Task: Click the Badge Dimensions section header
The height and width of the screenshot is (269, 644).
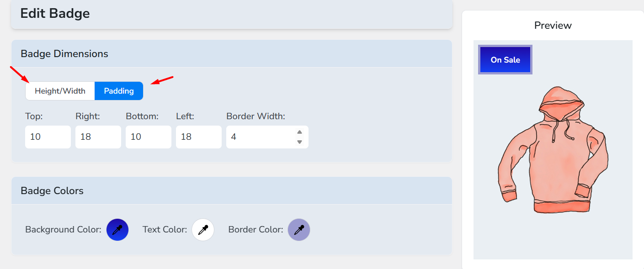Action: point(64,54)
